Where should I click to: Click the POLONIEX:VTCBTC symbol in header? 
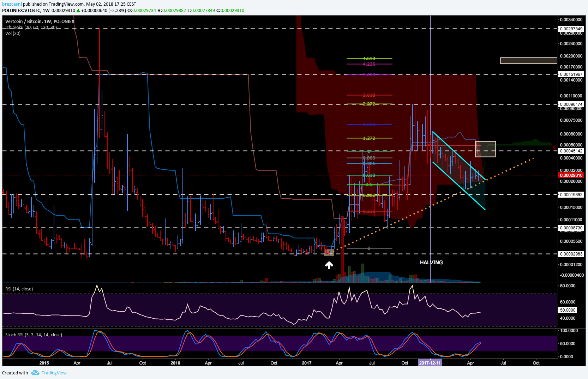tap(22, 11)
